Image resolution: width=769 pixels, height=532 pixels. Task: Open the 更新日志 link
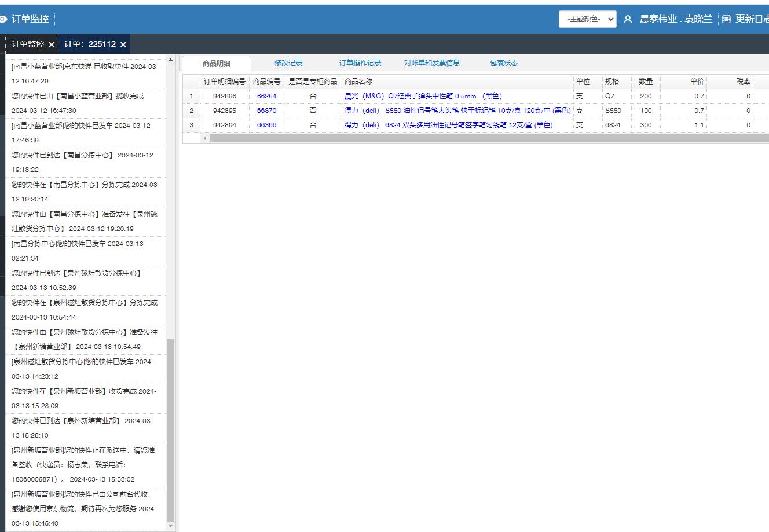pyautogui.click(x=752, y=19)
